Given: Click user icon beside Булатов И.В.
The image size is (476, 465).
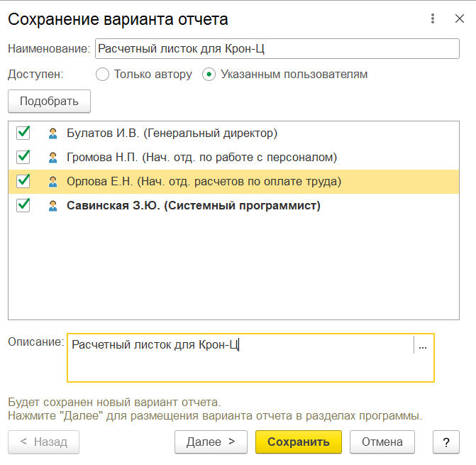Looking at the screenshot, I should tap(52, 133).
